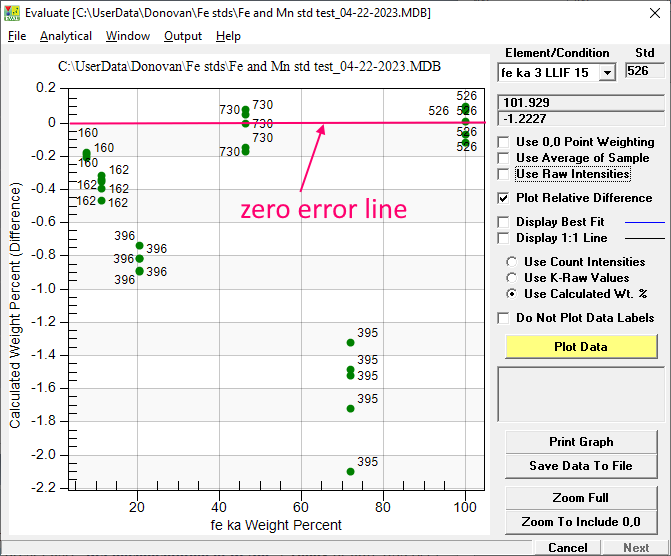Image resolution: width=671 pixels, height=556 pixels.
Task: Expand the Element/Condition dropdown
Action: tap(607, 72)
